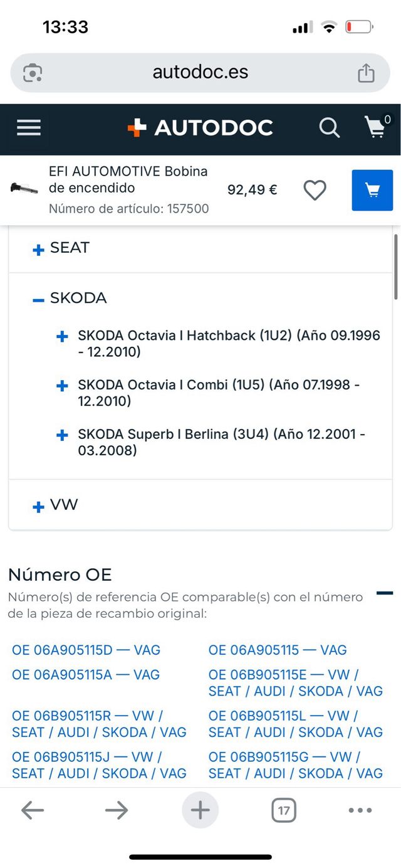The width and height of the screenshot is (401, 868).
Task: Collapse the Número OE section
Action: coord(385,593)
